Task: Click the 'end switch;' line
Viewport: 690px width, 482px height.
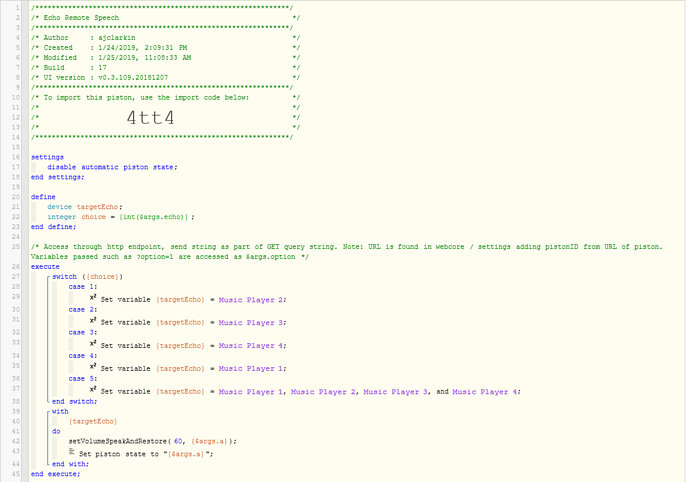Action: coord(74,401)
